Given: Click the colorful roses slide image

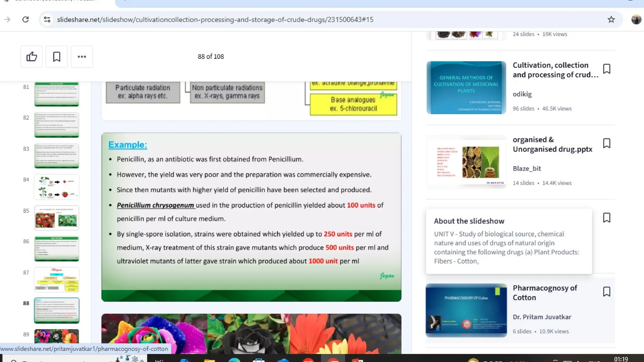Looking at the screenshot, I should coord(251,334).
